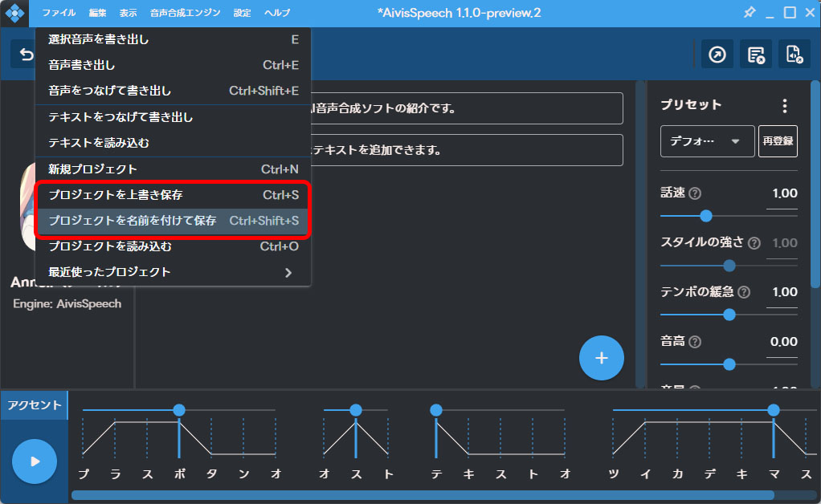Open the 表示 menu
The height and width of the screenshot is (504, 821).
[128, 13]
